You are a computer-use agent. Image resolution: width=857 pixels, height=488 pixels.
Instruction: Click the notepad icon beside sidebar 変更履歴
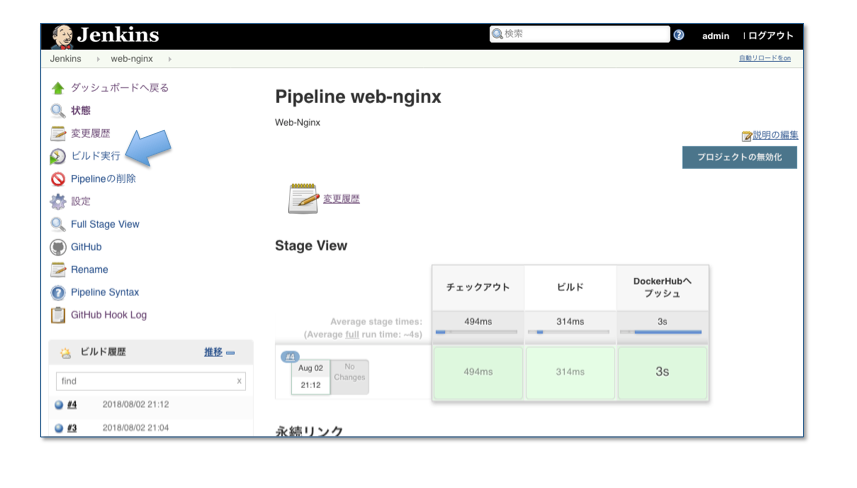click(x=57, y=133)
